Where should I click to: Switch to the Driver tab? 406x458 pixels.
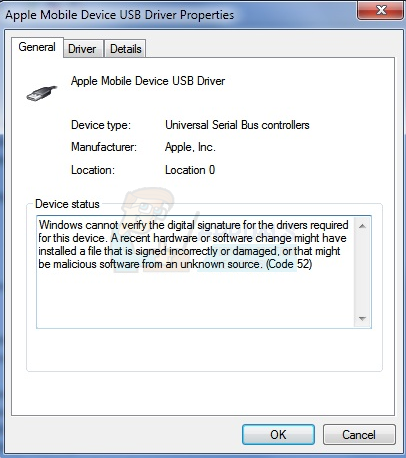click(x=82, y=49)
